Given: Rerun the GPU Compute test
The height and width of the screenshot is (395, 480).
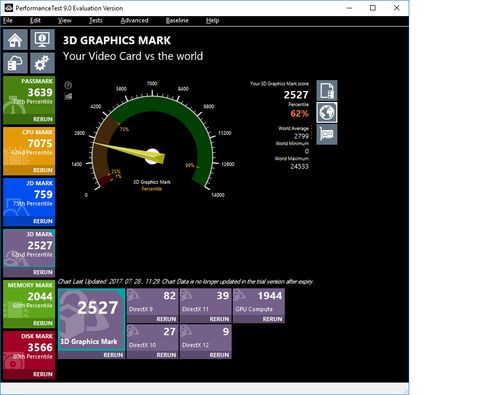Looking at the screenshot, I should pyautogui.click(x=272, y=319).
